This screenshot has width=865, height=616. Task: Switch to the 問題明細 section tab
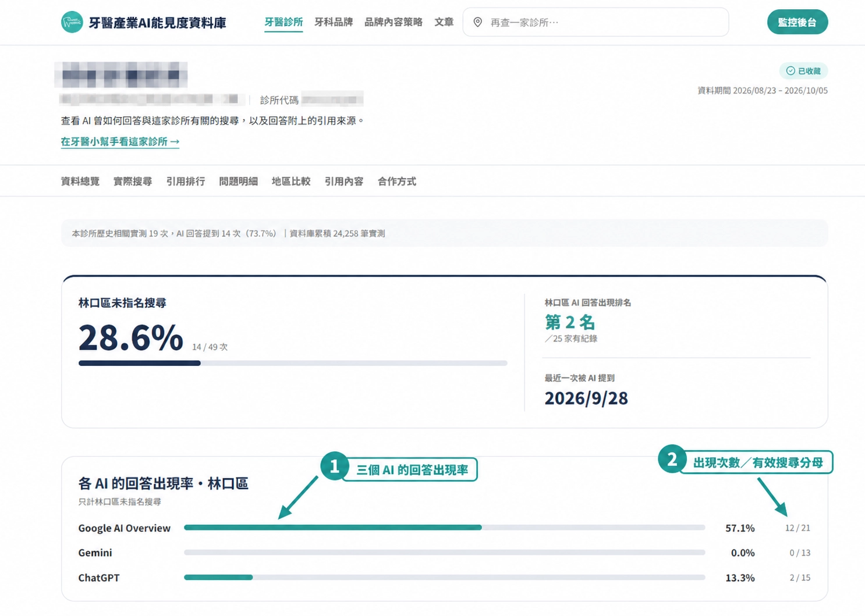click(239, 181)
